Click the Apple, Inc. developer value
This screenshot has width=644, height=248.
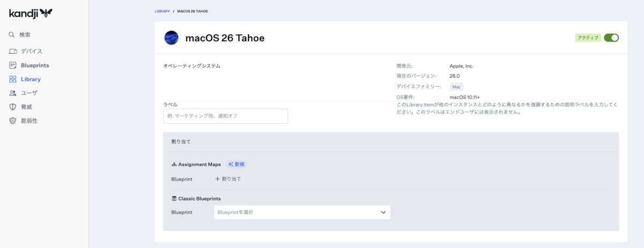click(462, 66)
